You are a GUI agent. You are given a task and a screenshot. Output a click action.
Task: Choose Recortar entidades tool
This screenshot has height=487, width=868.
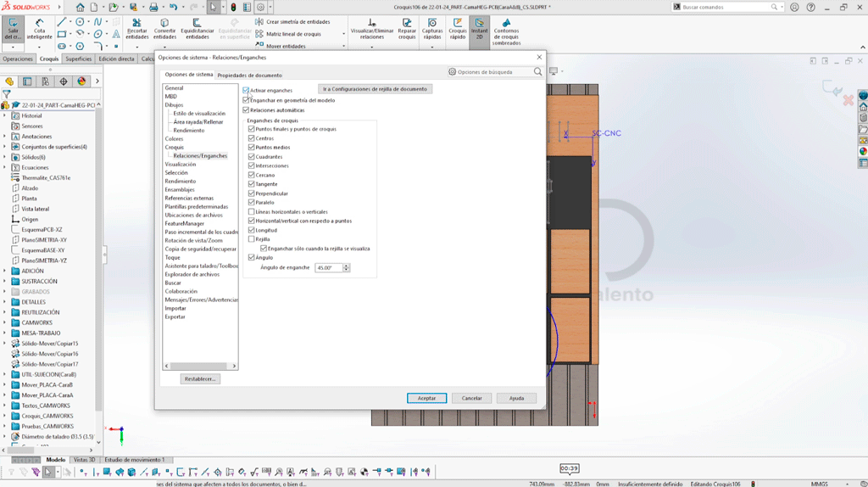coord(136,29)
